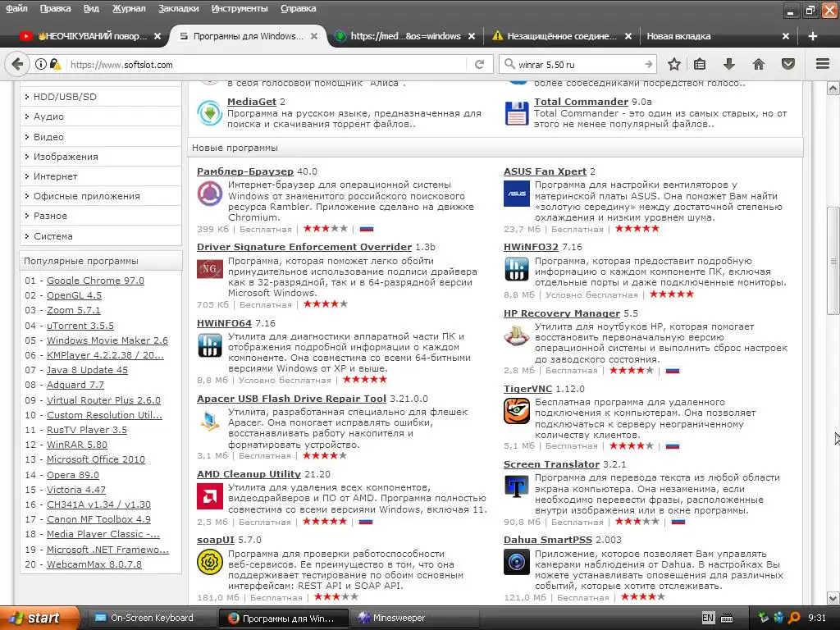Click the MediaGet program icon
Viewport: 840px width, 630px height.
[209, 113]
